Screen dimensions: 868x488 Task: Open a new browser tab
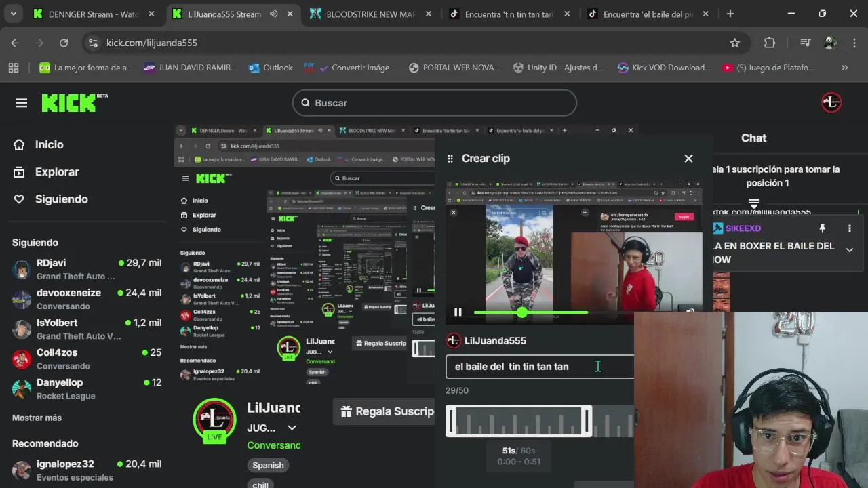click(x=730, y=14)
